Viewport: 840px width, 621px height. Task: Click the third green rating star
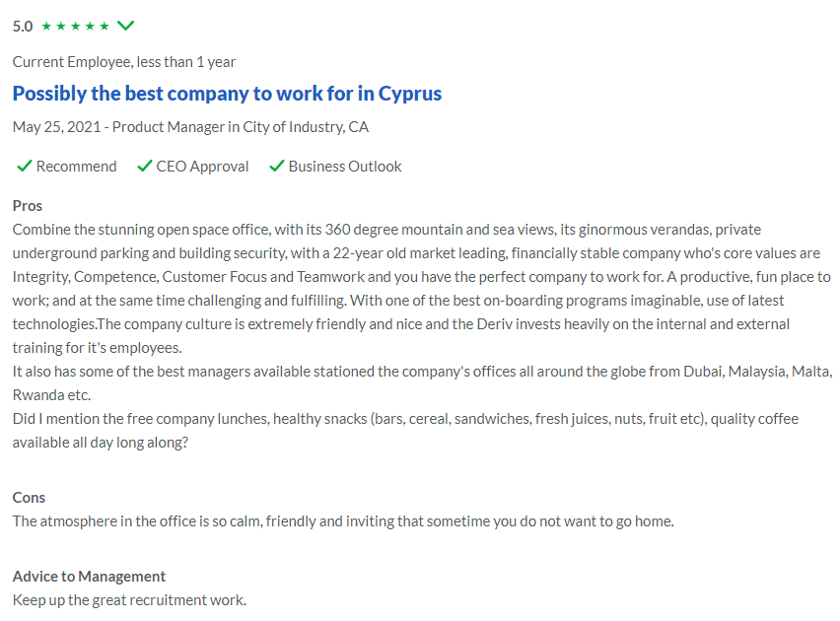pyautogui.click(x=76, y=26)
